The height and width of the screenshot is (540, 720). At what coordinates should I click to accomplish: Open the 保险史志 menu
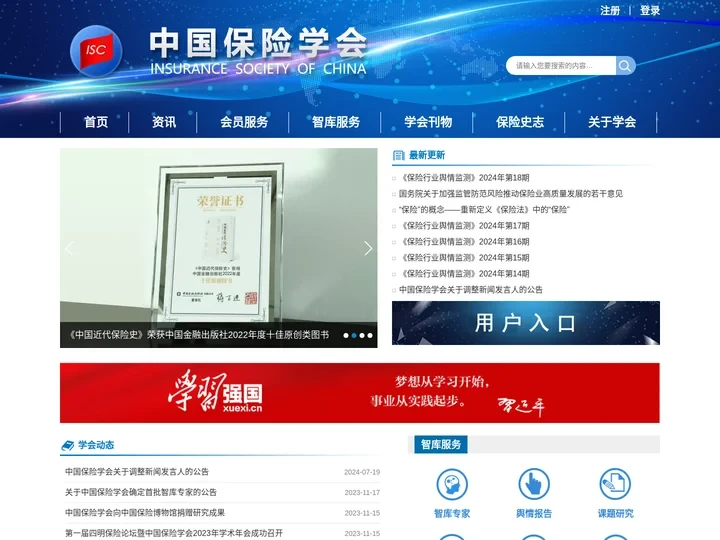pos(520,122)
